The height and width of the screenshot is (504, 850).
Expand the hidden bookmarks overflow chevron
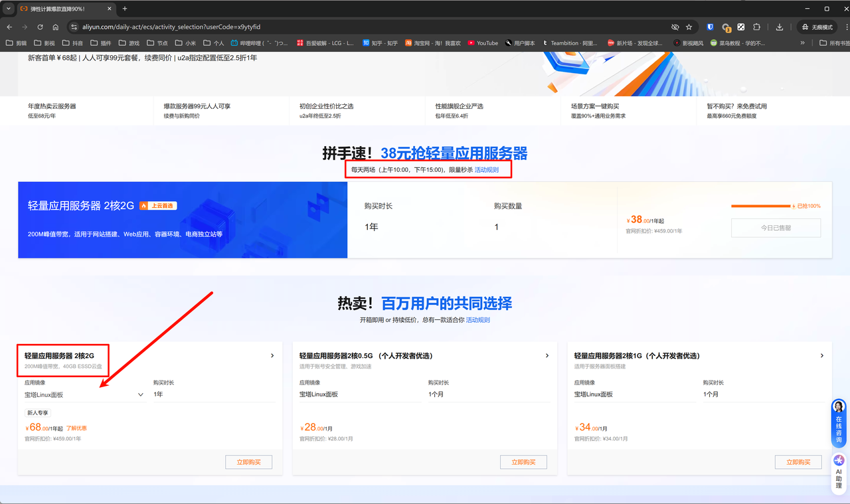coord(802,43)
